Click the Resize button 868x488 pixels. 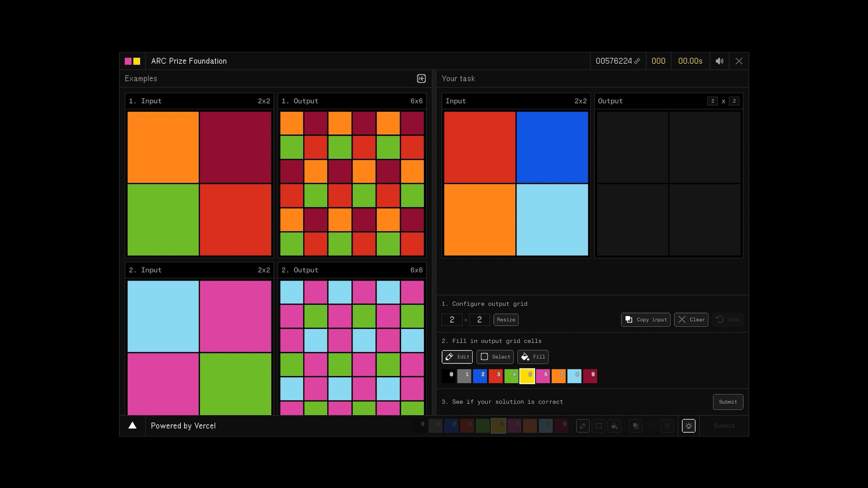[505, 320]
